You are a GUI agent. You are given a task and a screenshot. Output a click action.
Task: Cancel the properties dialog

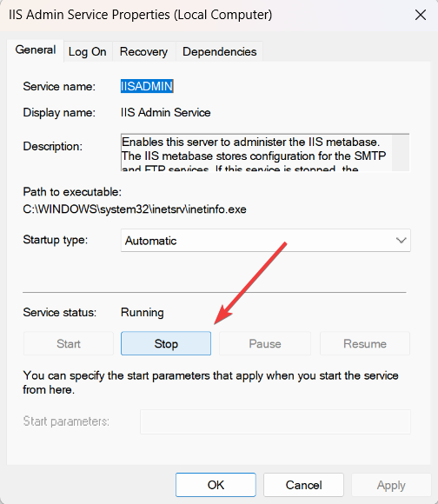pos(303,485)
